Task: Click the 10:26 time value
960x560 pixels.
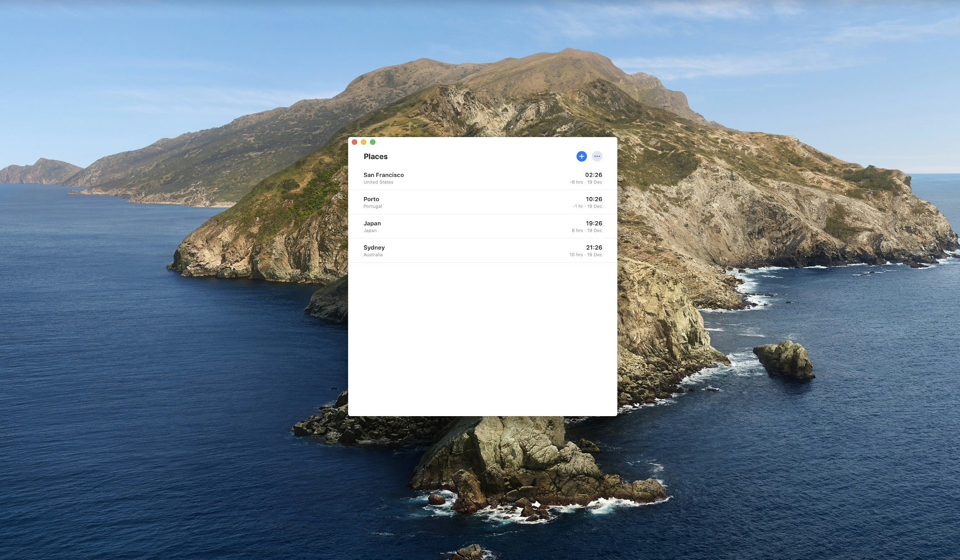Action: tap(593, 199)
